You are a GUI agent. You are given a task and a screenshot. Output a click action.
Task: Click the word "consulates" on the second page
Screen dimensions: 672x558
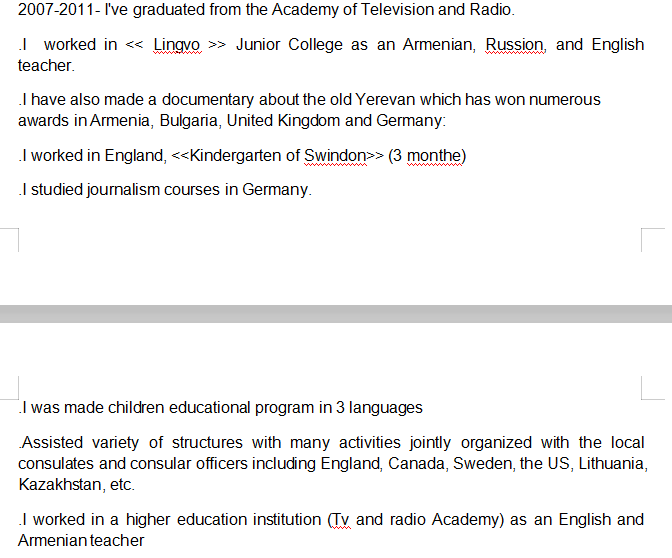click(56, 463)
